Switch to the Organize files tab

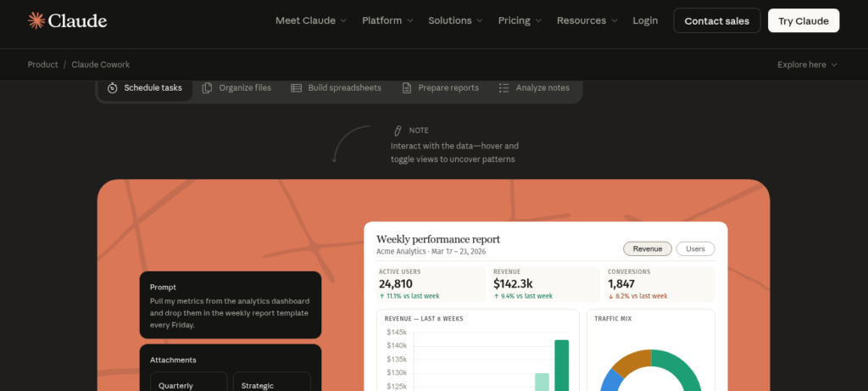coord(237,88)
